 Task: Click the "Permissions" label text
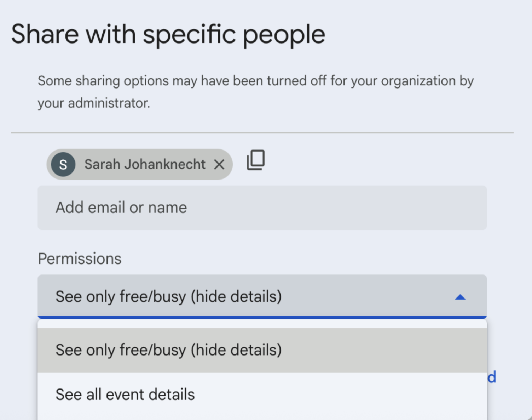tap(80, 259)
